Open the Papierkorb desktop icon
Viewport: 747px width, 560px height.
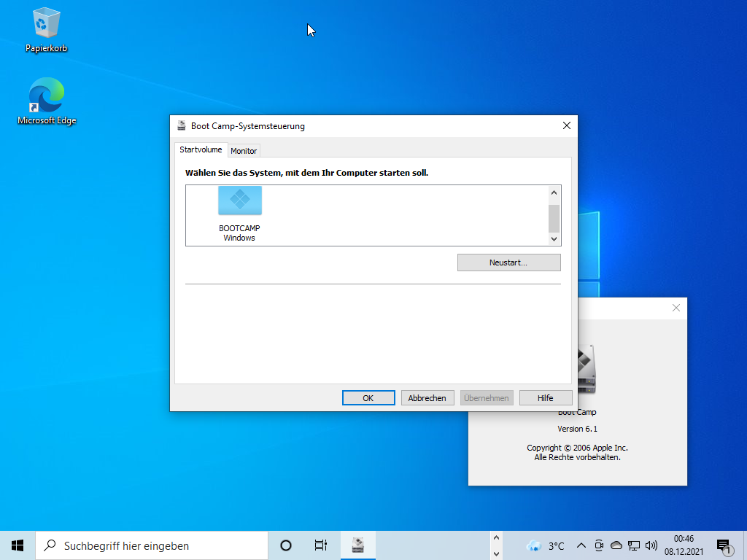[x=46, y=29]
